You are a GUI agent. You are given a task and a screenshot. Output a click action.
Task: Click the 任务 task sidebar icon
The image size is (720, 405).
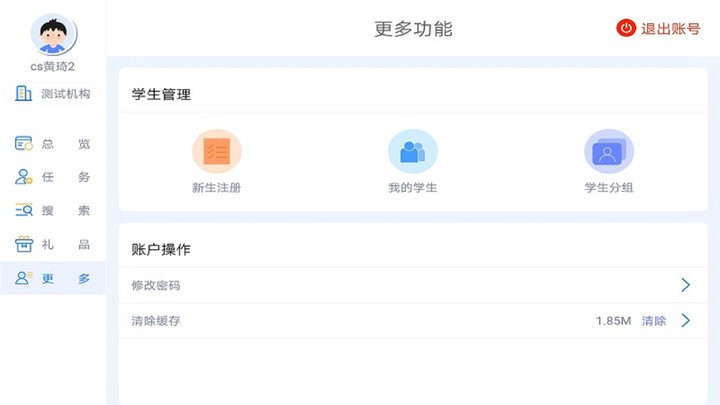click(x=23, y=177)
